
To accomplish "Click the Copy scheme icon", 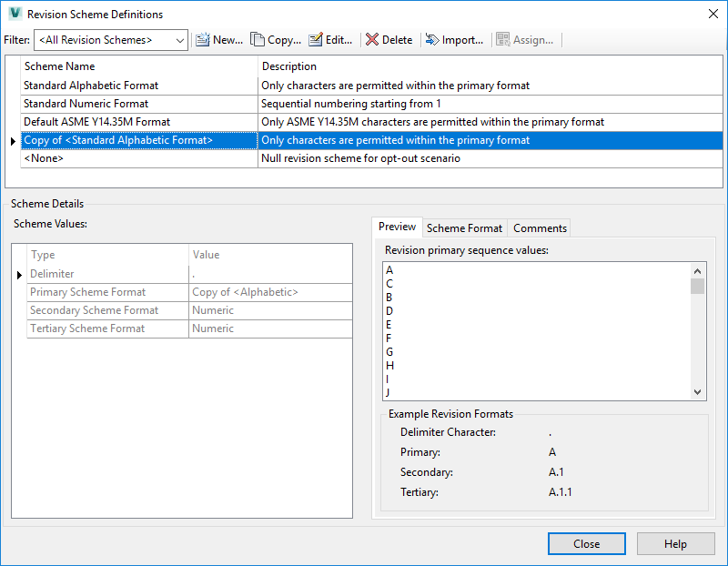I will [x=258, y=40].
